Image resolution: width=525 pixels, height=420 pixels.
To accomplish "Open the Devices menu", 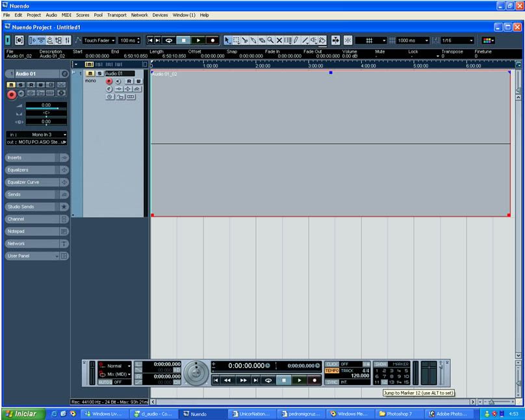I will tap(160, 15).
